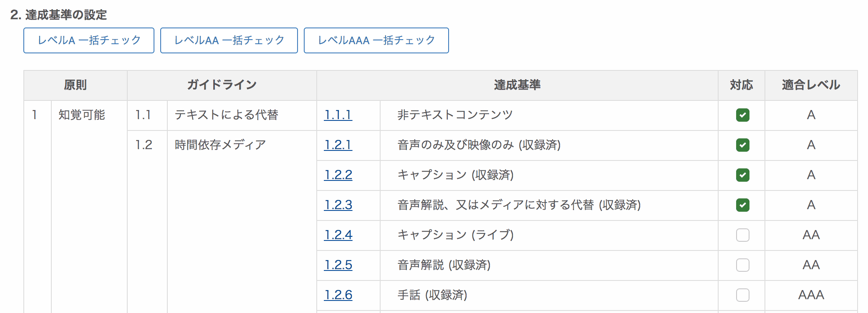Uncheck the 非テキストコンテンツ checkbox
Screen dimensions: 868x313
pos(742,115)
